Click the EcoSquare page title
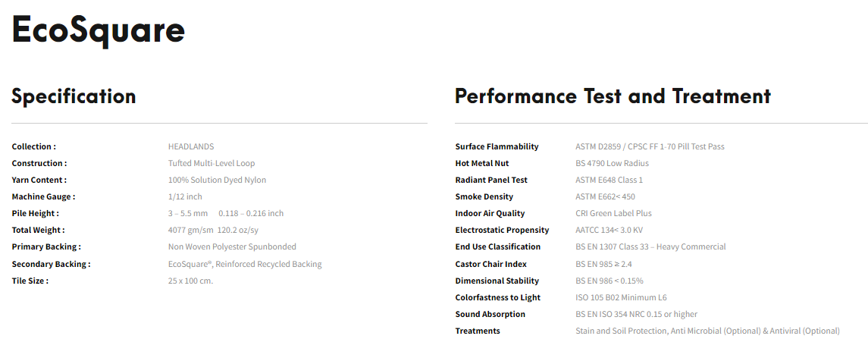 pos(98,30)
